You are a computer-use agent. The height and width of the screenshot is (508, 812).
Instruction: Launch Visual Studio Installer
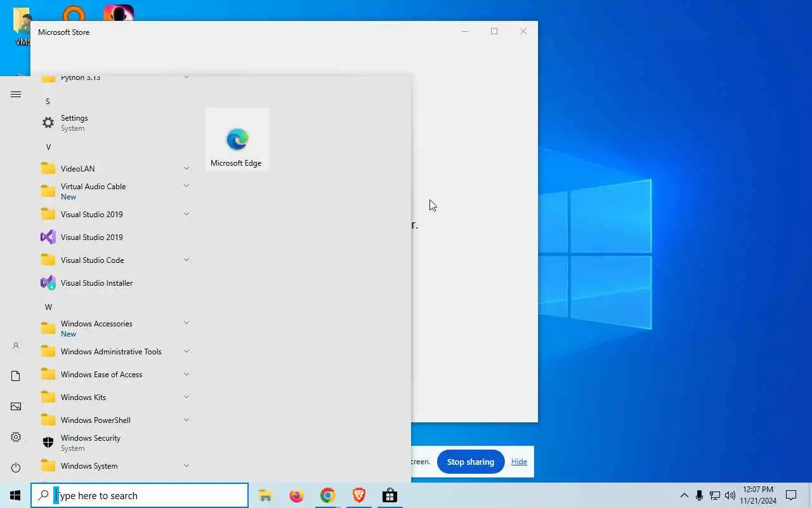click(x=114, y=283)
